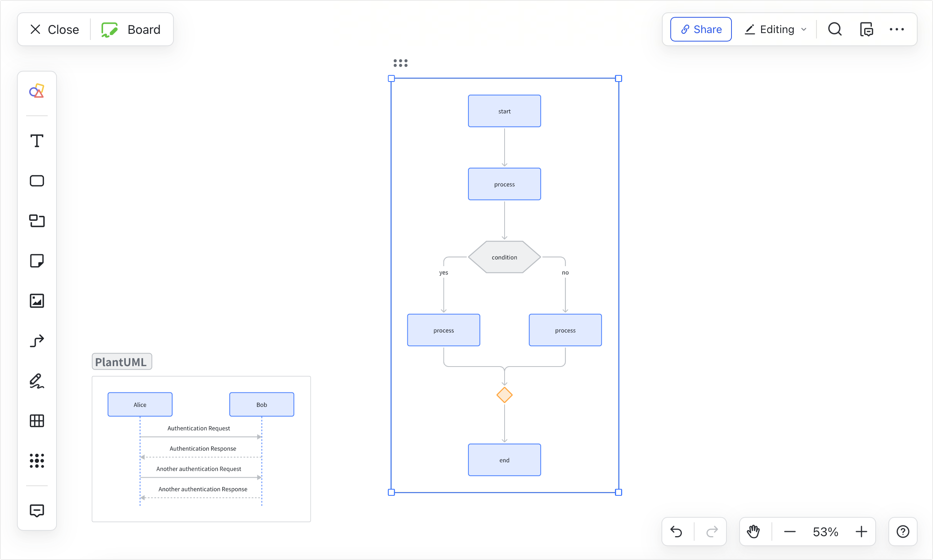Screen dimensions: 933x560
Task: Select the Alice participant box
Action: coord(140,404)
